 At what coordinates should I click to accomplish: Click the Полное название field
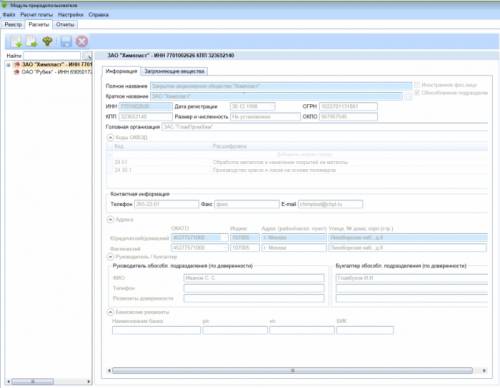281,86
